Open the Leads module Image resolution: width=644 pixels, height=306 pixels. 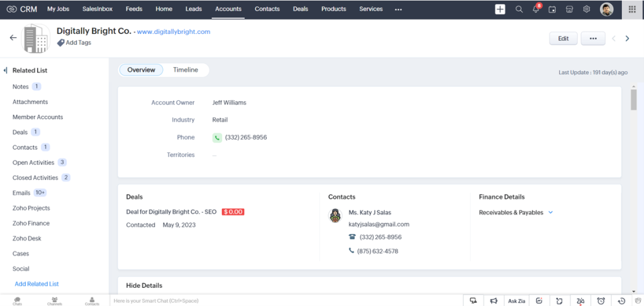[194, 9]
